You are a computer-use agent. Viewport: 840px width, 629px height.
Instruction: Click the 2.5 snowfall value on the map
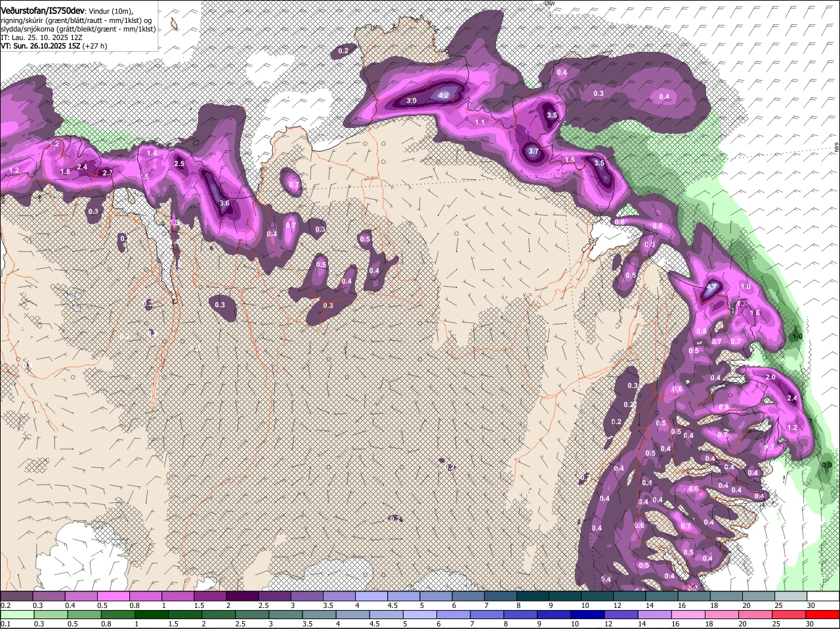point(179,163)
